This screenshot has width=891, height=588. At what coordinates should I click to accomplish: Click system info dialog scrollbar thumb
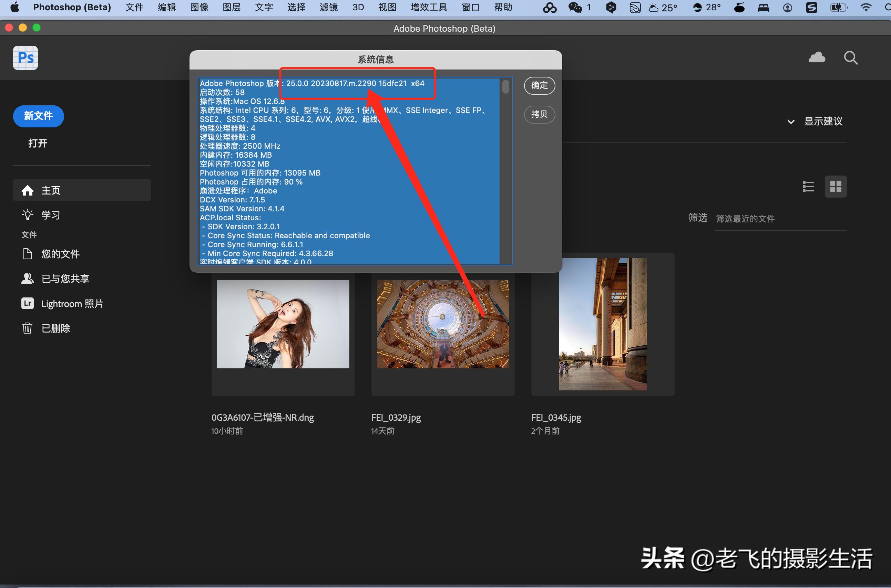coord(506,87)
